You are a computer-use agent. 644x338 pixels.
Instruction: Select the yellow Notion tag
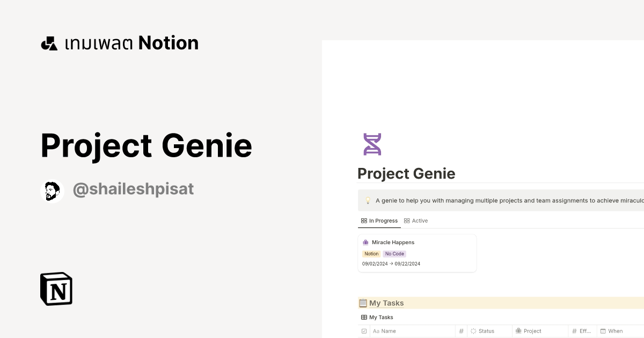point(371,253)
